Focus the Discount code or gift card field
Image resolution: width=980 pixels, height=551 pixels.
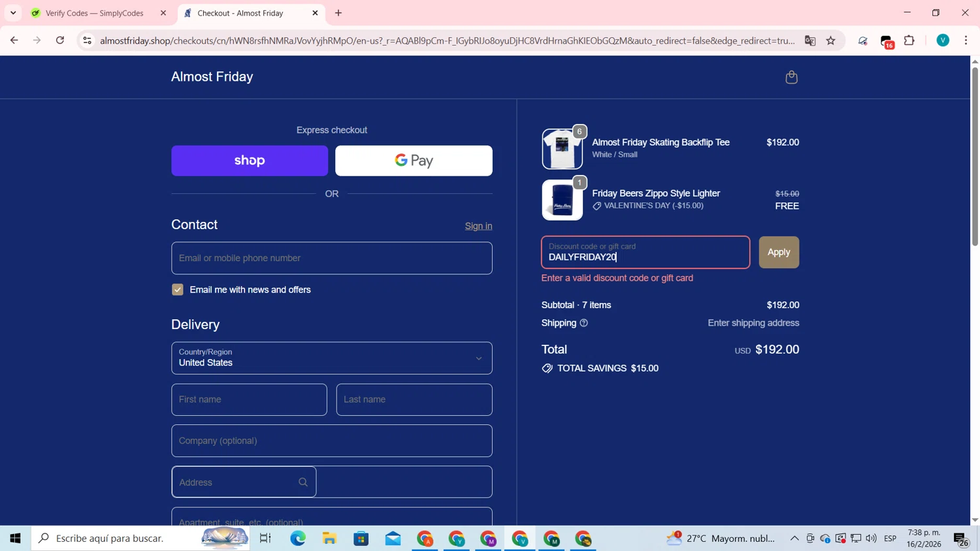645,253
